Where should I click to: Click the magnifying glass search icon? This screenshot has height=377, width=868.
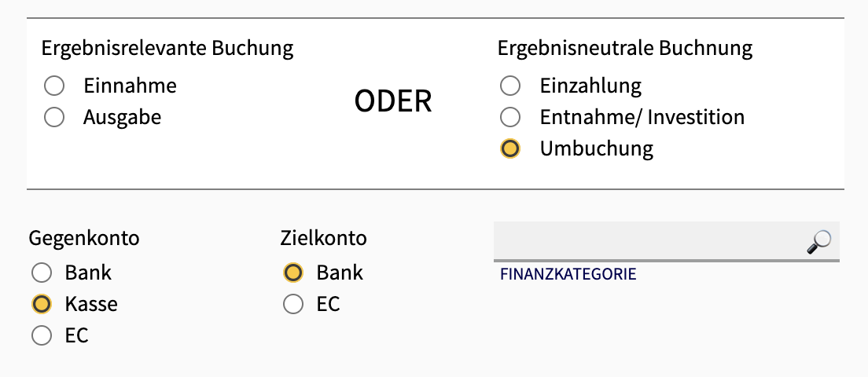point(818,242)
